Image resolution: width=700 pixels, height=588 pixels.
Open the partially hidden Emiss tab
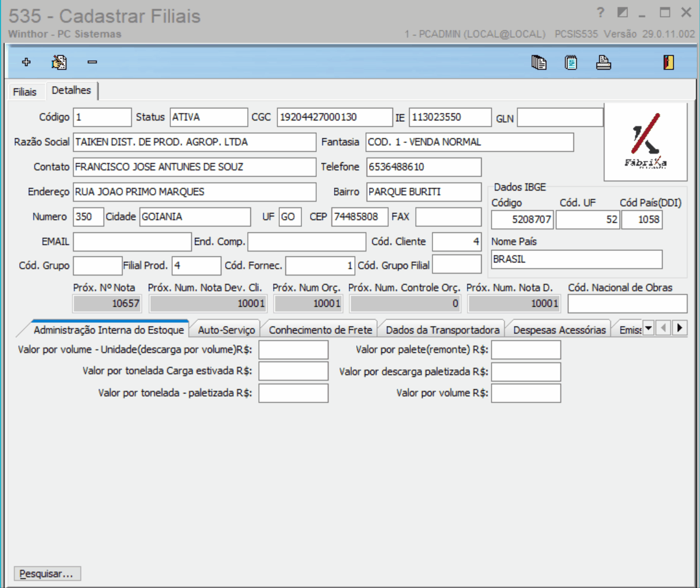(630, 330)
